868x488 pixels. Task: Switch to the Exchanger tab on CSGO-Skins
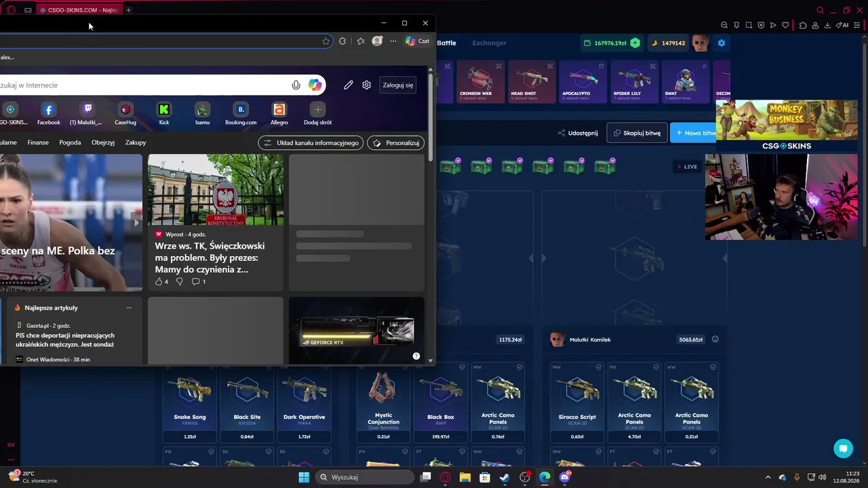tap(489, 43)
